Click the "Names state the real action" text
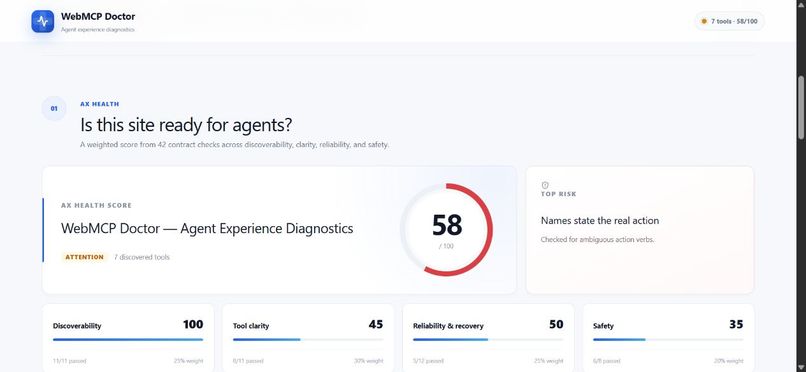Viewport: 806px width, 372px height. pyautogui.click(x=600, y=221)
